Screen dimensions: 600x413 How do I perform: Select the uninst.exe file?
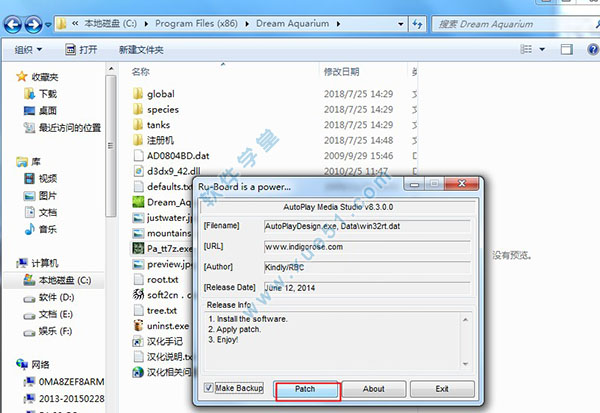click(x=161, y=326)
